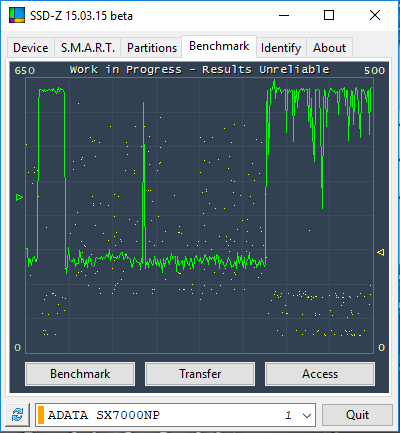Screen dimensions: 400x433
Task: Minimize the SSD-Z window
Action: coord(284,15)
